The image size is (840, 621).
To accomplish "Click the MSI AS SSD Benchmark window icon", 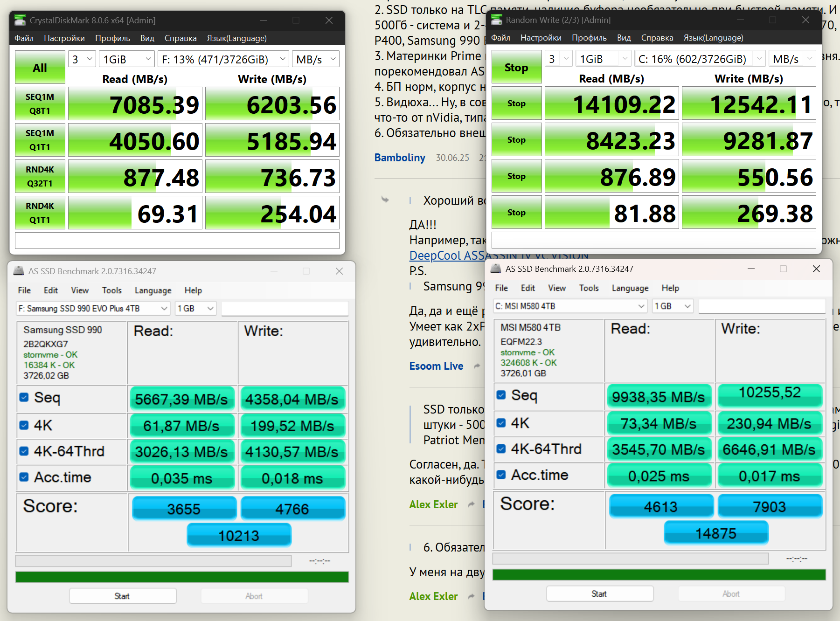I will tap(496, 269).
